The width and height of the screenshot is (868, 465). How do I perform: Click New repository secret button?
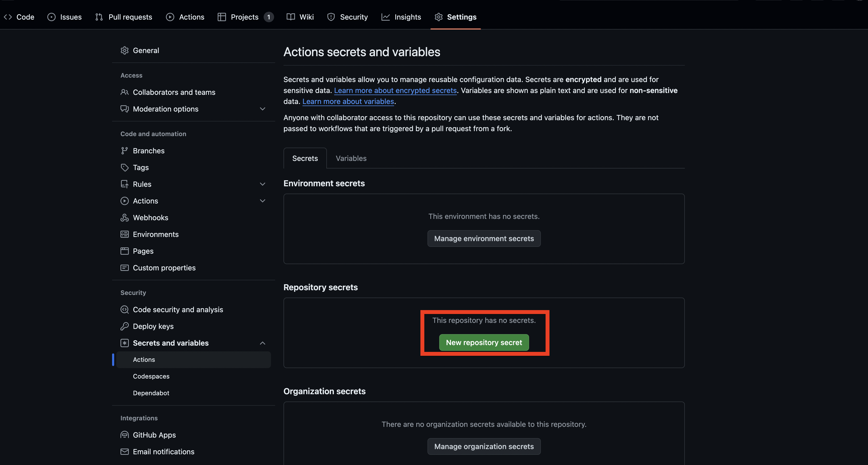(x=484, y=342)
